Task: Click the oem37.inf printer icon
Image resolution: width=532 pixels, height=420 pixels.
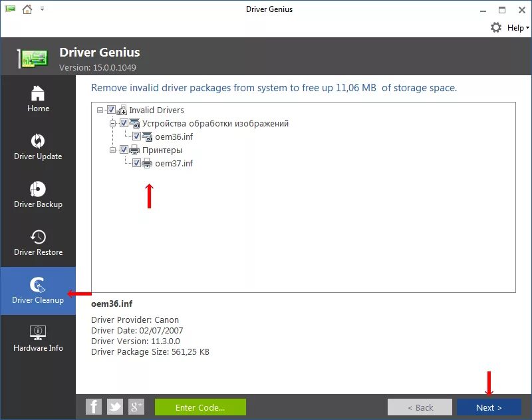Action: click(x=147, y=163)
